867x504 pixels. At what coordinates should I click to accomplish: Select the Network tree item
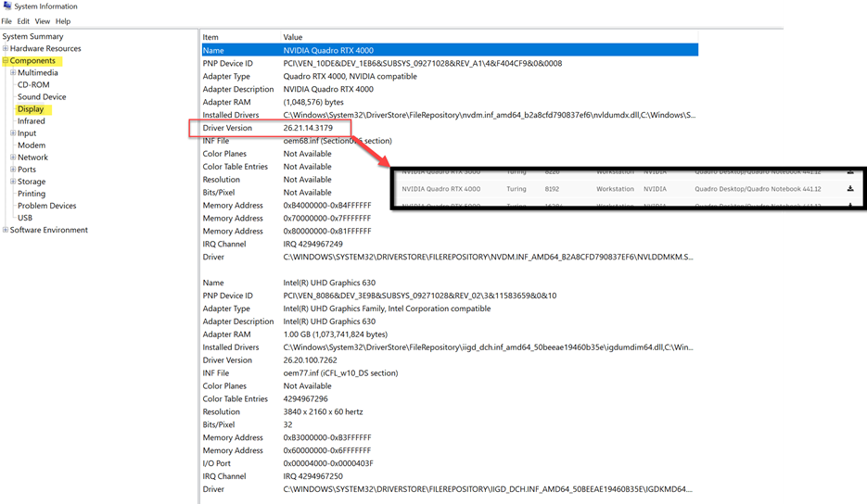[x=32, y=157]
